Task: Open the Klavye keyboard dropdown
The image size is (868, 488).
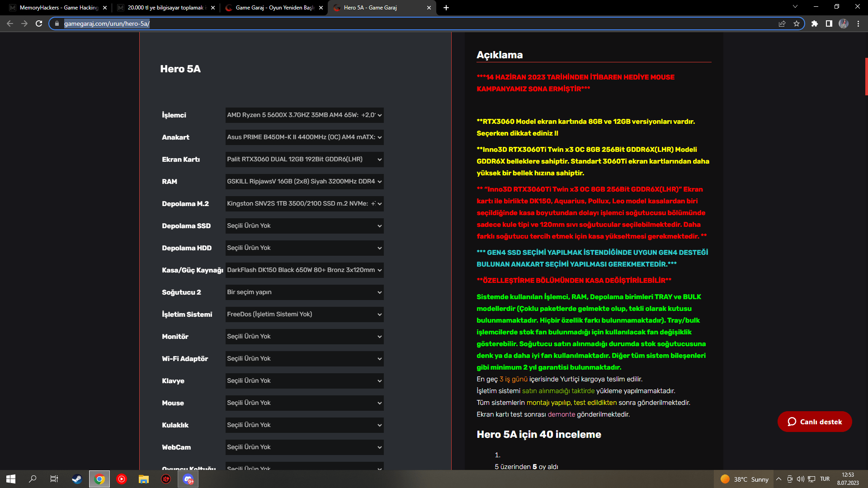Action: 304,381
